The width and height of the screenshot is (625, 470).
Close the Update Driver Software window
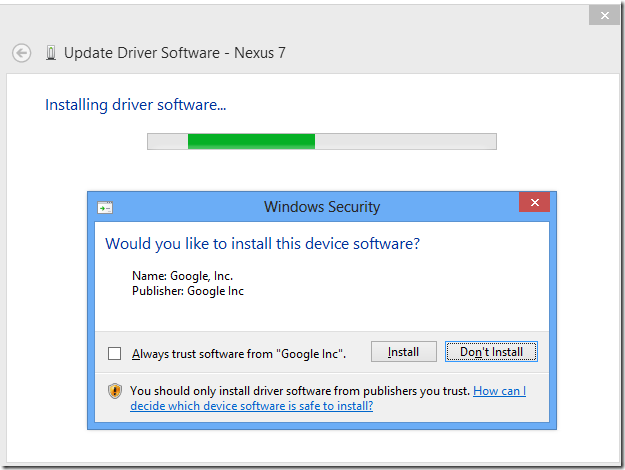pos(604,15)
